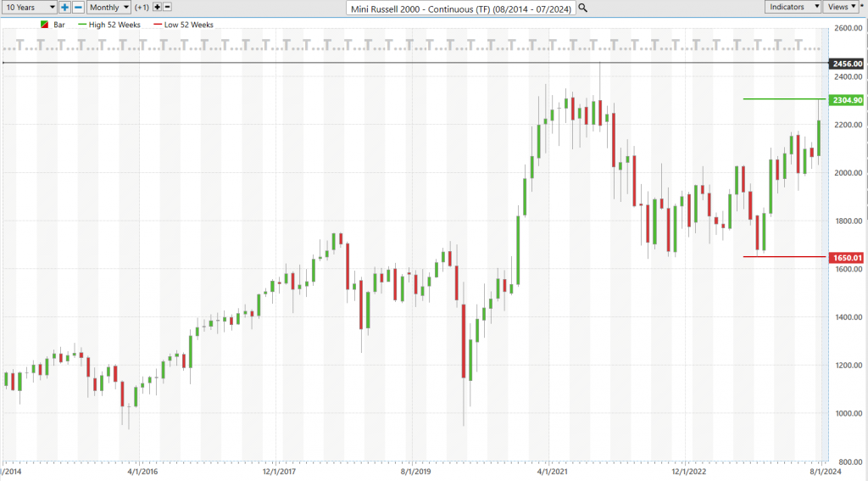This screenshot has width=868, height=481.
Task: Click the small black minus next to (+1)
Action: click(167, 7)
